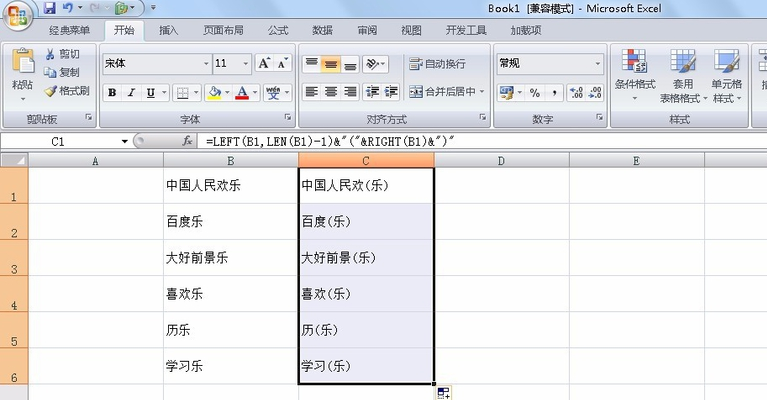Image resolution: width=767 pixels, height=400 pixels.
Task: Open 合并后居中 dropdown arrow
Action: pyautogui.click(x=482, y=91)
